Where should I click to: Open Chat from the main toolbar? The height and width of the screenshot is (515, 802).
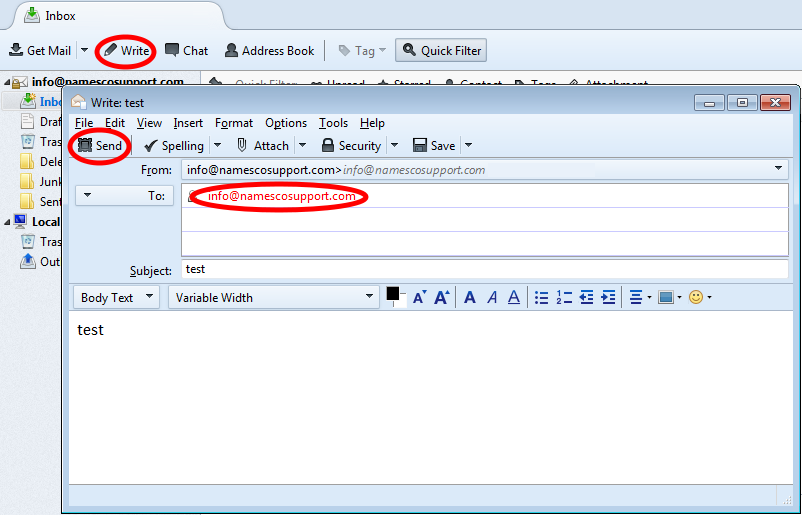pos(186,51)
